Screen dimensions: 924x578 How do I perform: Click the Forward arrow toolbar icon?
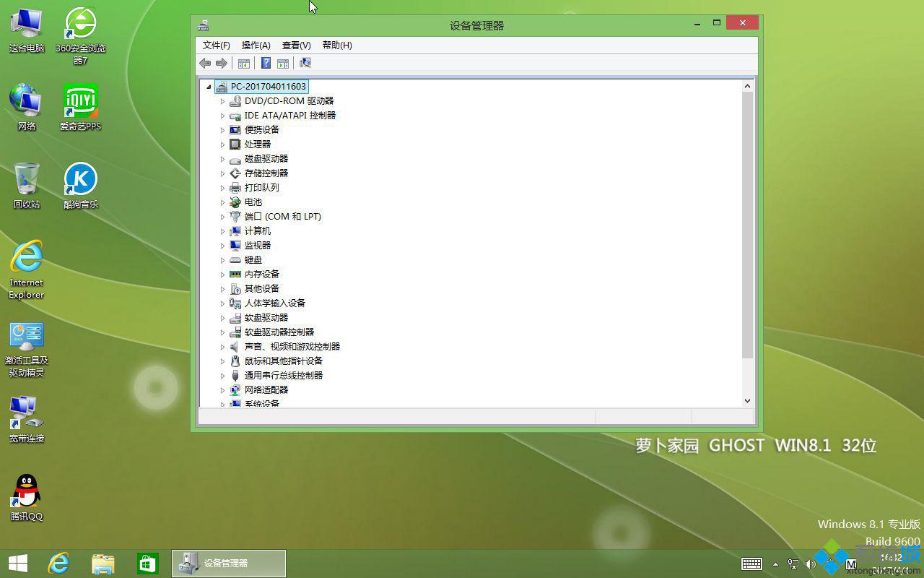[x=222, y=64]
